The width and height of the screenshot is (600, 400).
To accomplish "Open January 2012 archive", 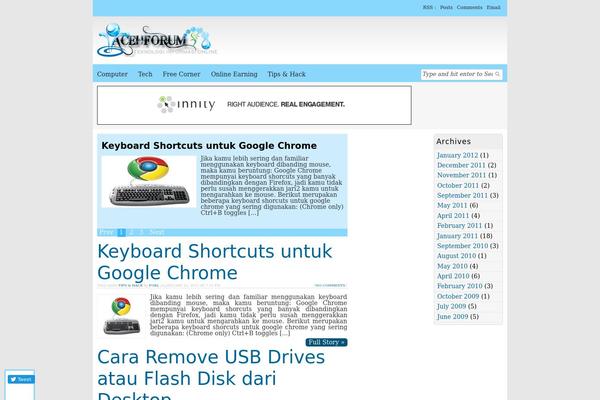I will pos(457,155).
